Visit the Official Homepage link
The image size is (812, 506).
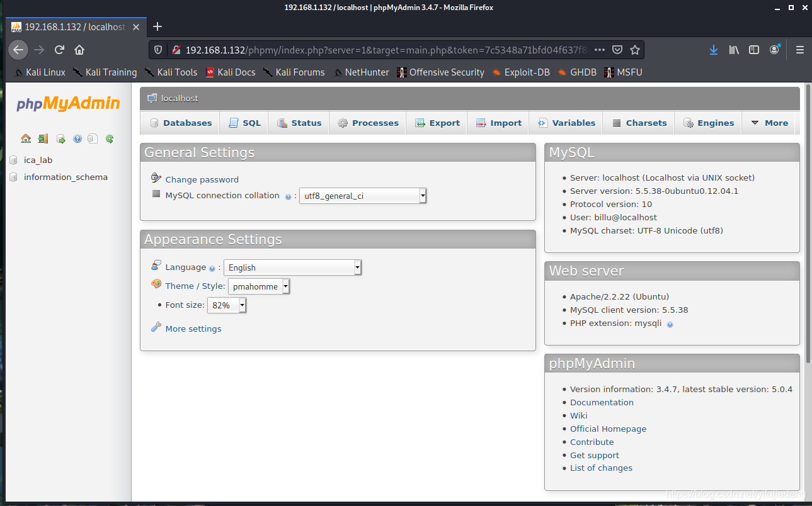point(608,429)
